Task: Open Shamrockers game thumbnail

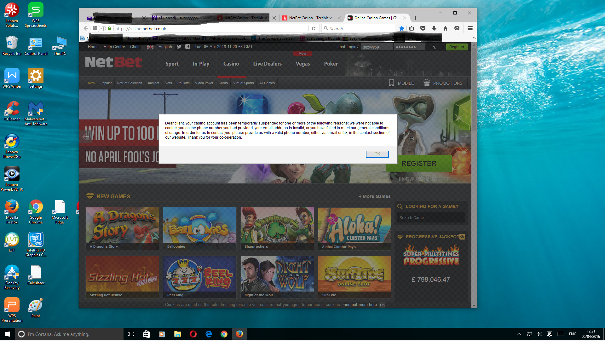Action: tap(277, 228)
